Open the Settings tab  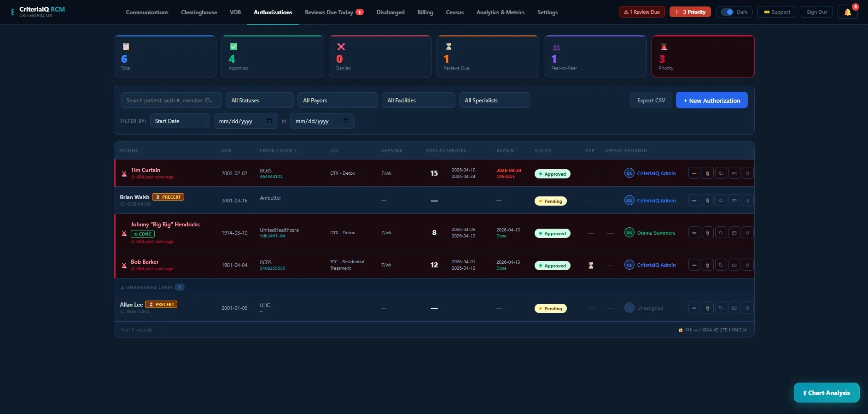point(548,12)
